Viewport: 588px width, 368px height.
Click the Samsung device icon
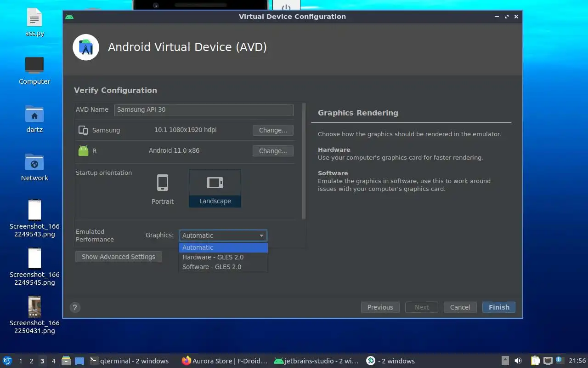83,130
